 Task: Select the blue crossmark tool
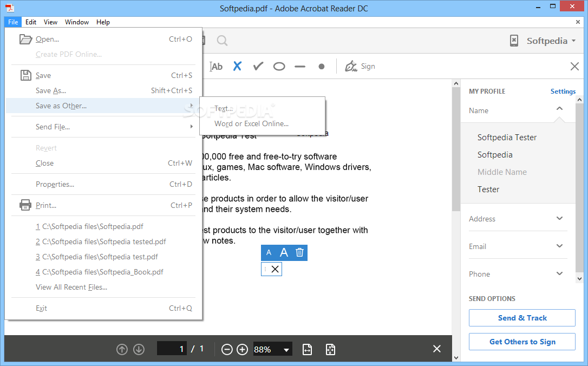click(237, 67)
